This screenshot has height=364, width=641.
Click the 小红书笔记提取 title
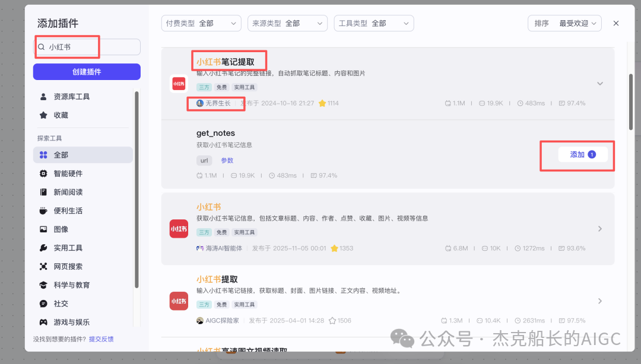point(226,62)
